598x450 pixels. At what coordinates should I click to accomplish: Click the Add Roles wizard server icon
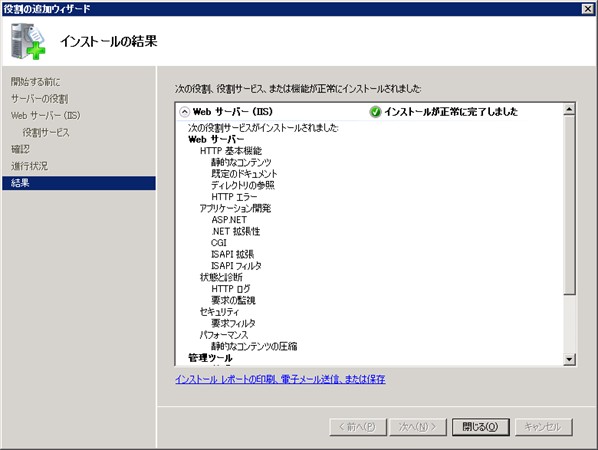point(28,41)
